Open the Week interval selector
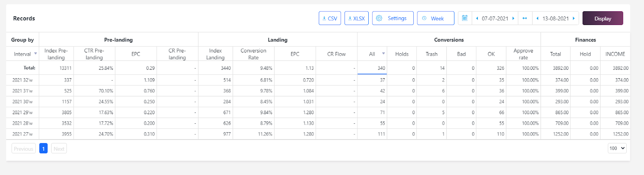Image resolution: width=644 pixels, height=175 pixels. pyautogui.click(x=436, y=18)
